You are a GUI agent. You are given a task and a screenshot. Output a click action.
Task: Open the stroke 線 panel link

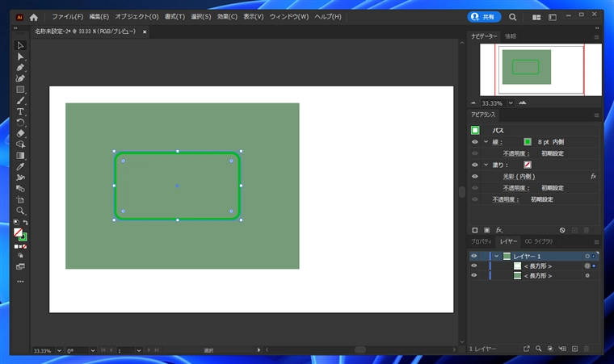(498, 142)
